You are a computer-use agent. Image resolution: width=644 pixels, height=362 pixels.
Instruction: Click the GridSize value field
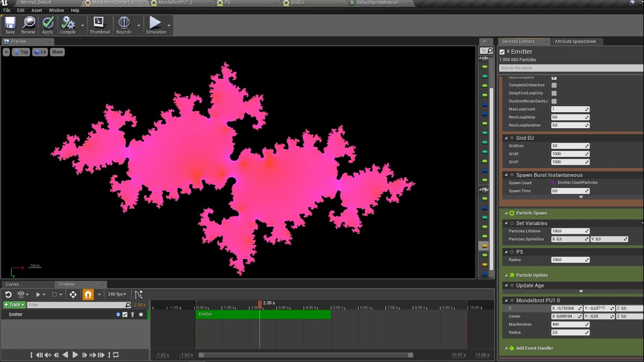coord(570,146)
